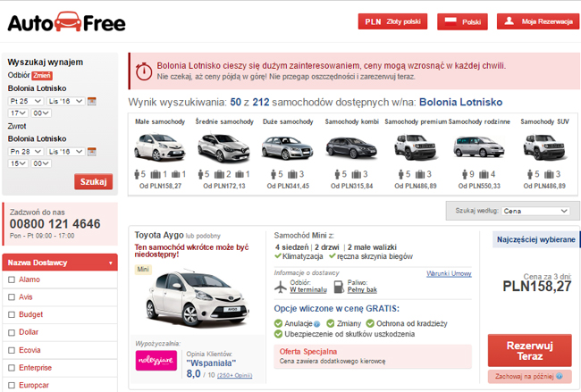Click the PLN158,27 total price
This screenshot has height=392, width=581.
click(537, 287)
